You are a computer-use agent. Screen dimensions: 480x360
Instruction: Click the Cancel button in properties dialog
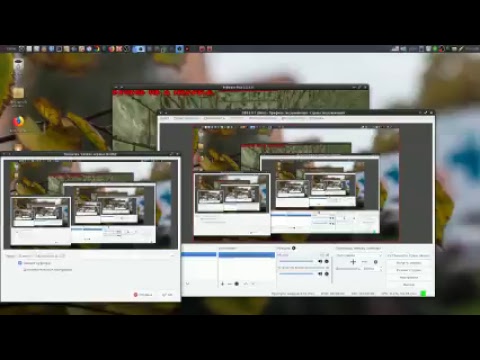pos(143,295)
